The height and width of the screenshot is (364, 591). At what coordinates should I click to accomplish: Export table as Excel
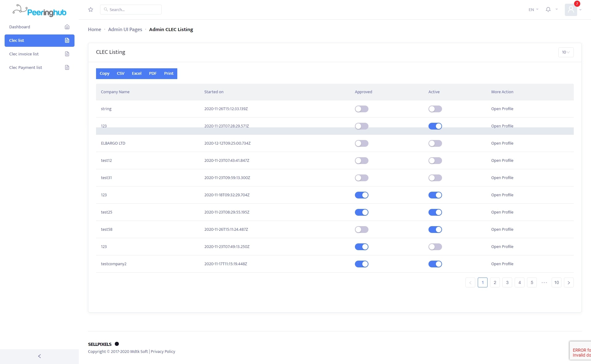[136, 74]
